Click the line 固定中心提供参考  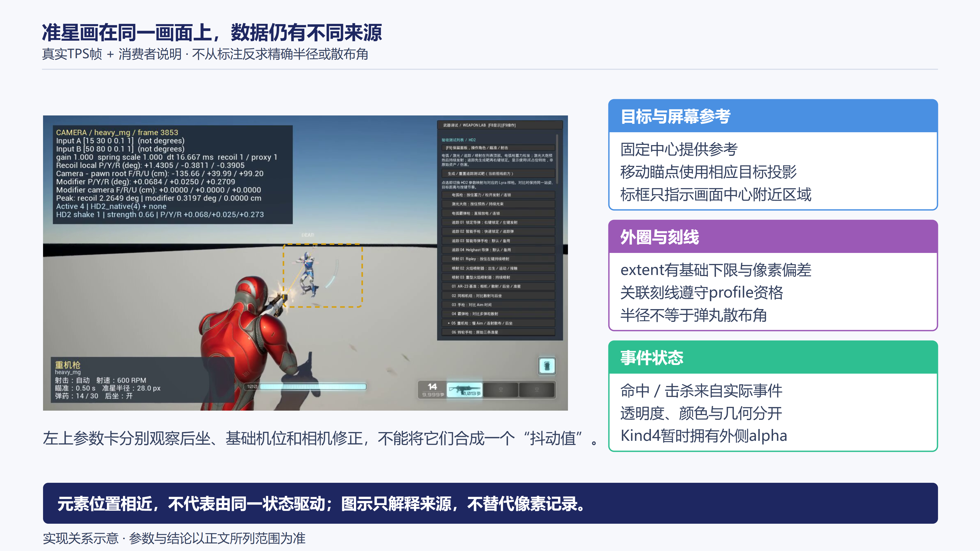[679, 150]
